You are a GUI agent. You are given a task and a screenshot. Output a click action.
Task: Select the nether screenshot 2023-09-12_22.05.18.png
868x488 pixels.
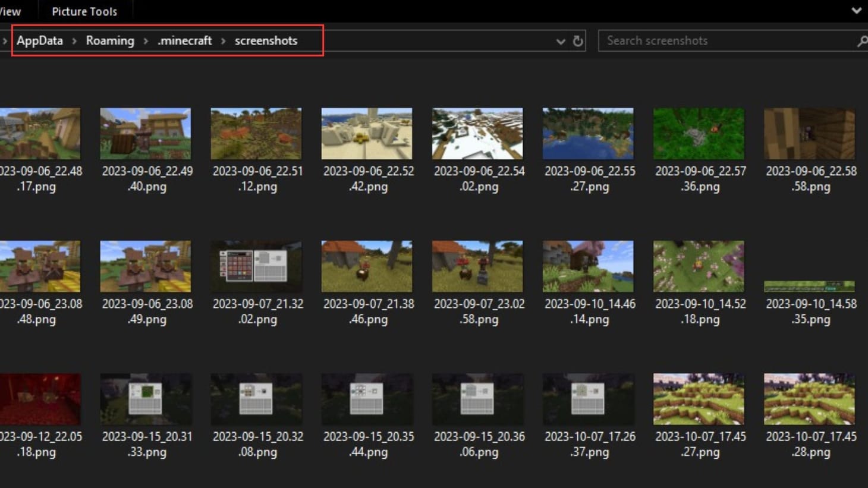pyautogui.click(x=40, y=398)
